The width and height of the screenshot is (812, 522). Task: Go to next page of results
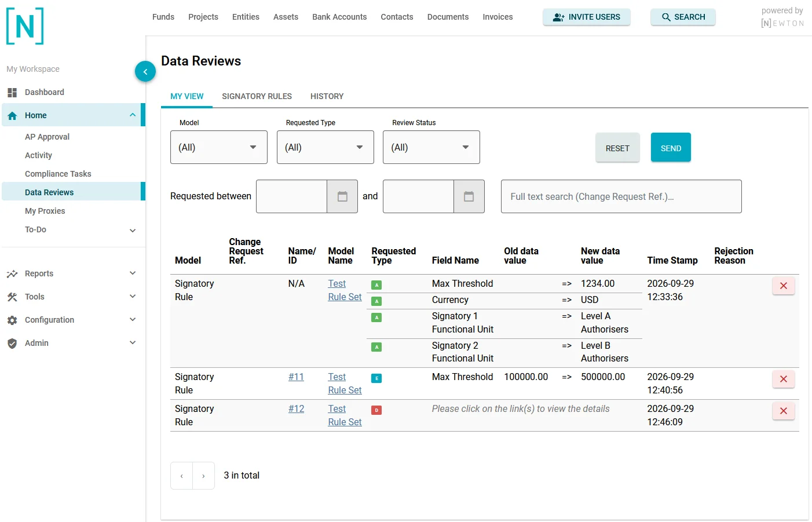click(x=203, y=476)
